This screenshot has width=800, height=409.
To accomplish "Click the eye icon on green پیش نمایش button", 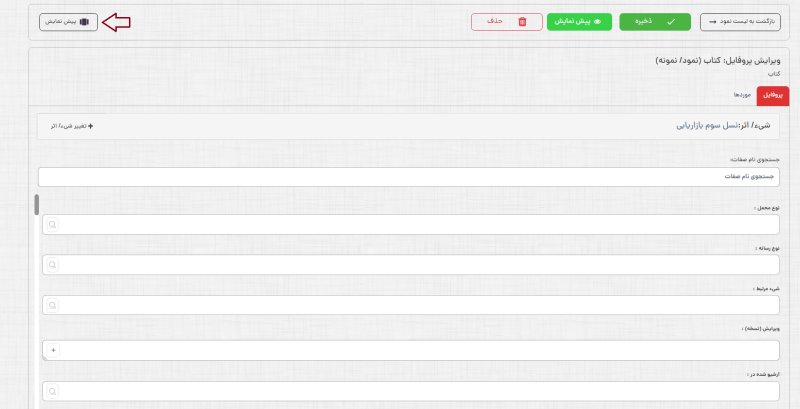I will click(x=597, y=21).
